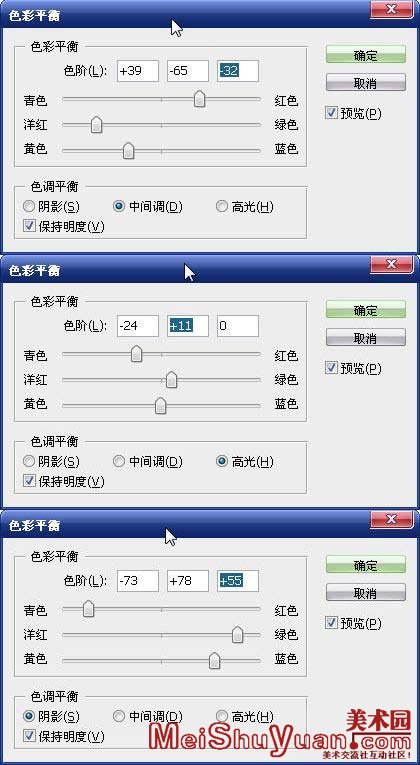The image size is (420, 765).
Task: Click the 洋红-绿色 slider handle in top dialog
Action: [97, 124]
